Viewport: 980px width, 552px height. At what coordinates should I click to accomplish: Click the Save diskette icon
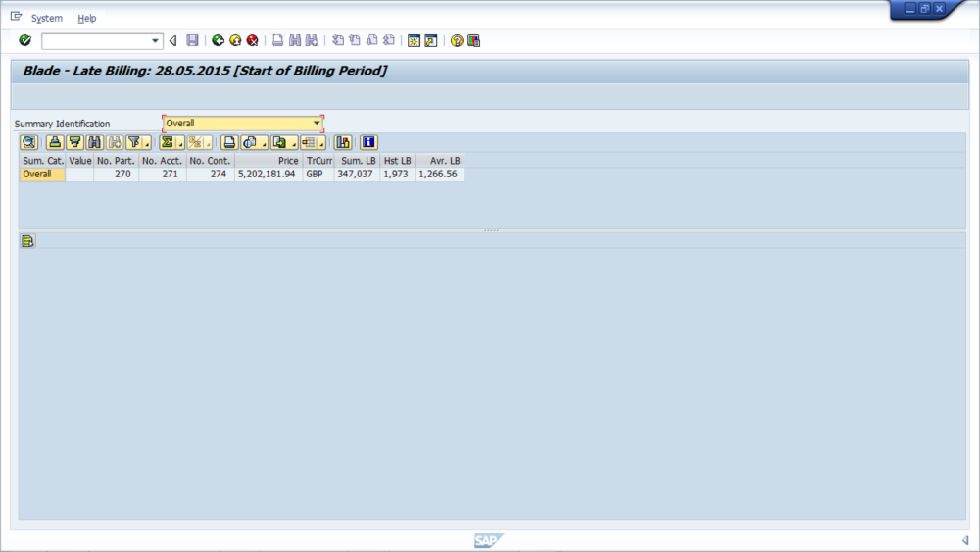tap(192, 40)
